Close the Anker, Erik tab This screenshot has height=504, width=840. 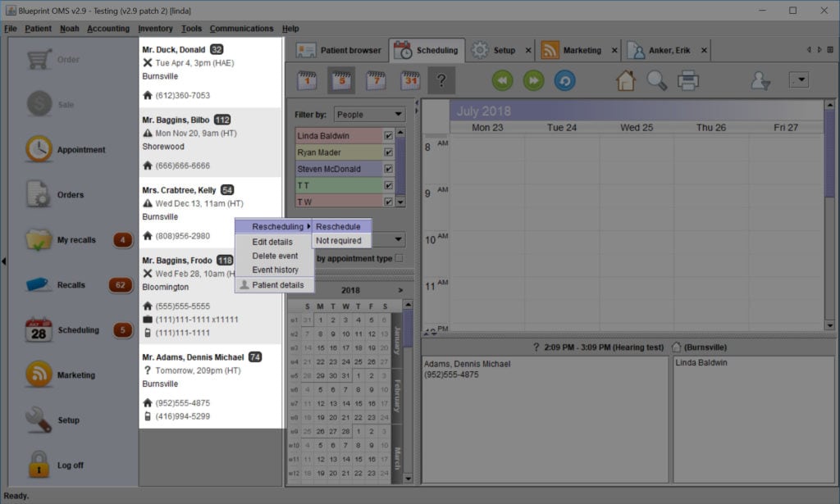(704, 50)
